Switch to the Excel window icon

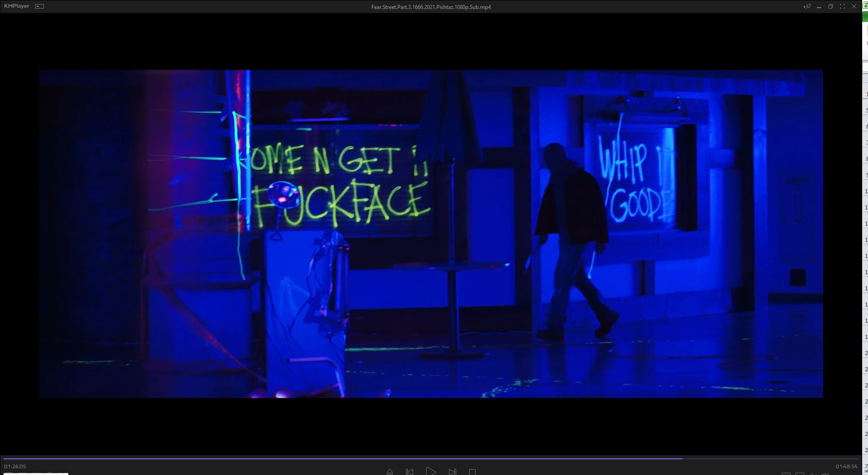click(x=865, y=5)
